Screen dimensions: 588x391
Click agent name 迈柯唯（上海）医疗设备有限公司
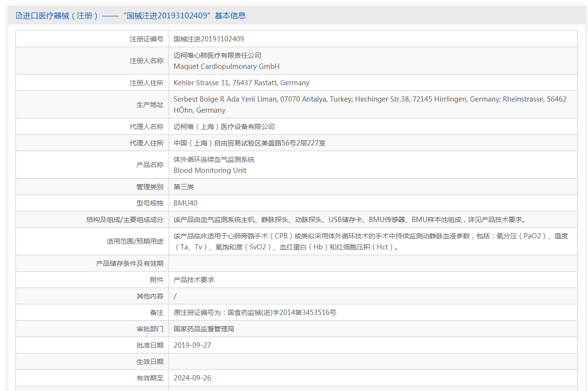[x=224, y=127]
